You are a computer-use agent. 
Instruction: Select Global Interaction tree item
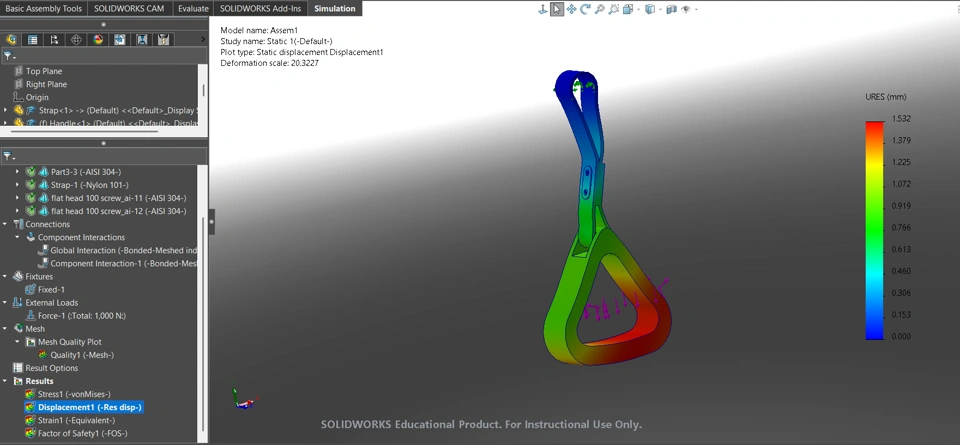119,250
